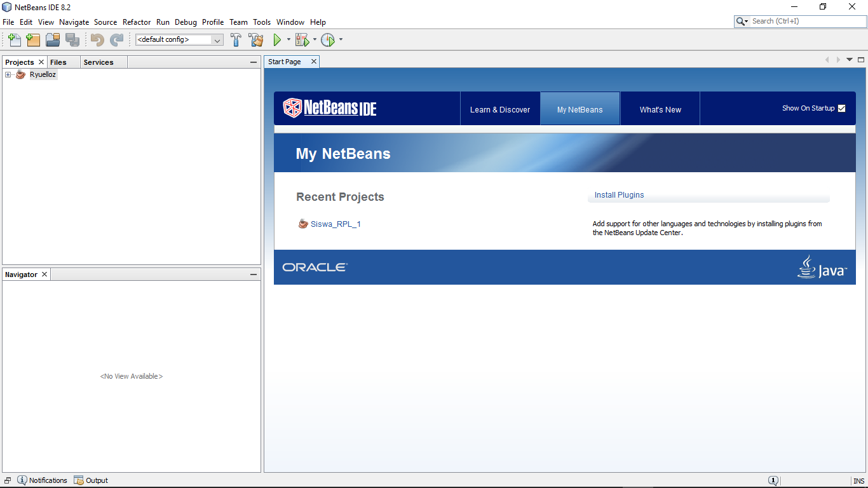Open the Run button dropdown arrow

coord(289,39)
